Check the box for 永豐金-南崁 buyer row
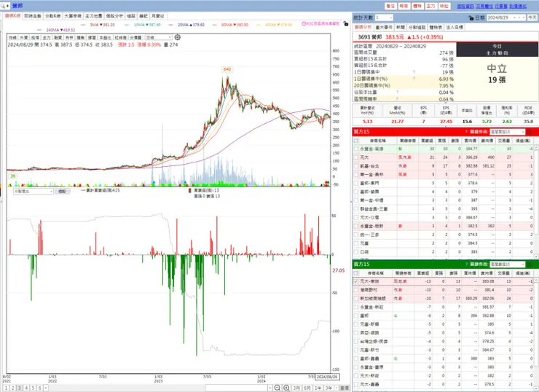Screen dimensions: 539x392 [356, 149]
